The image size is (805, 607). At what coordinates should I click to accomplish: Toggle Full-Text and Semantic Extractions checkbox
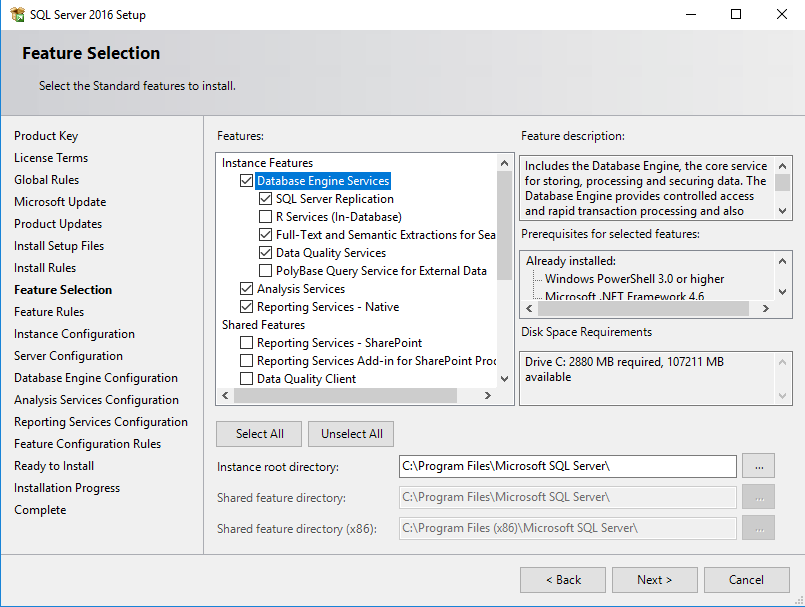(x=265, y=235)
